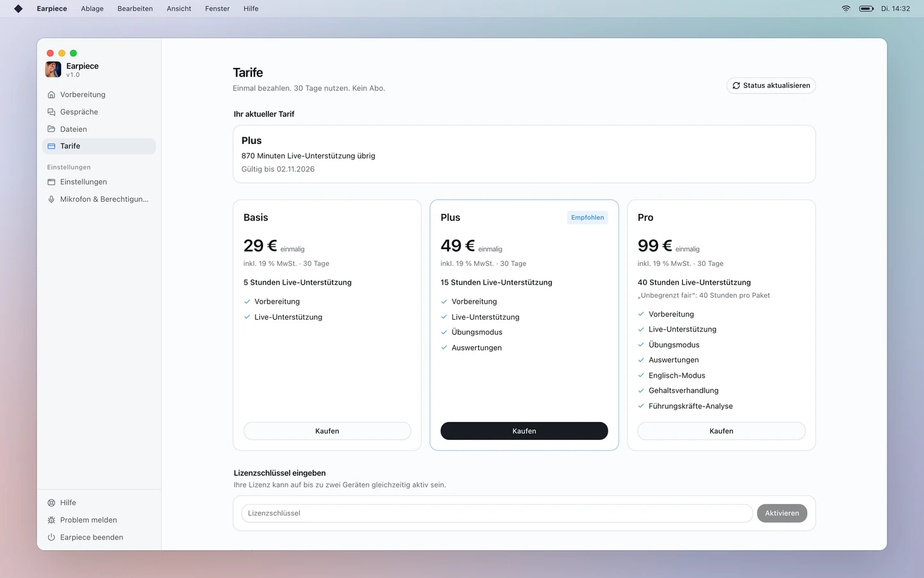Screen dimensions: 924x578
Task: Buy the Pro plan with Kaufen
Action: pyautogui.click(x=721, y=431)
